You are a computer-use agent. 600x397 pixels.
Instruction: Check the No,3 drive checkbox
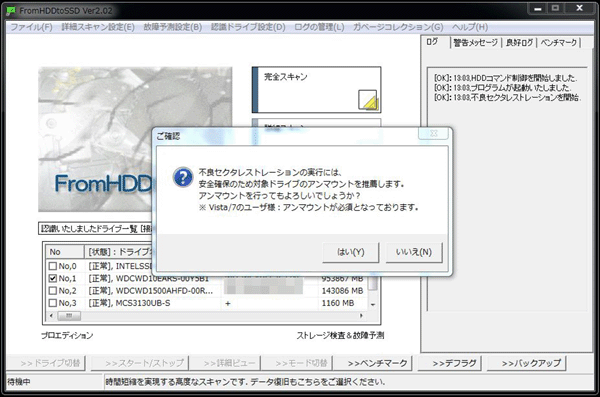53,303
